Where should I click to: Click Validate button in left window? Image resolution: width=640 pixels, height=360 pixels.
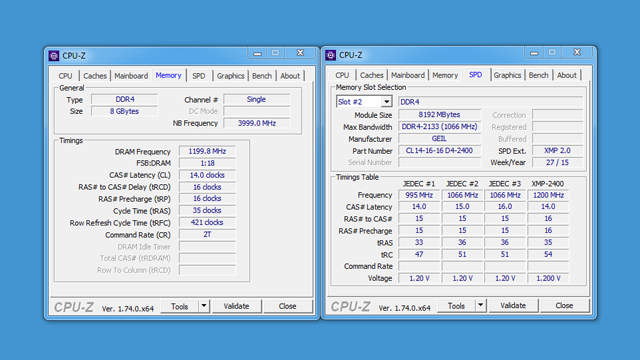pyautogui.click(x=236, y=306)
